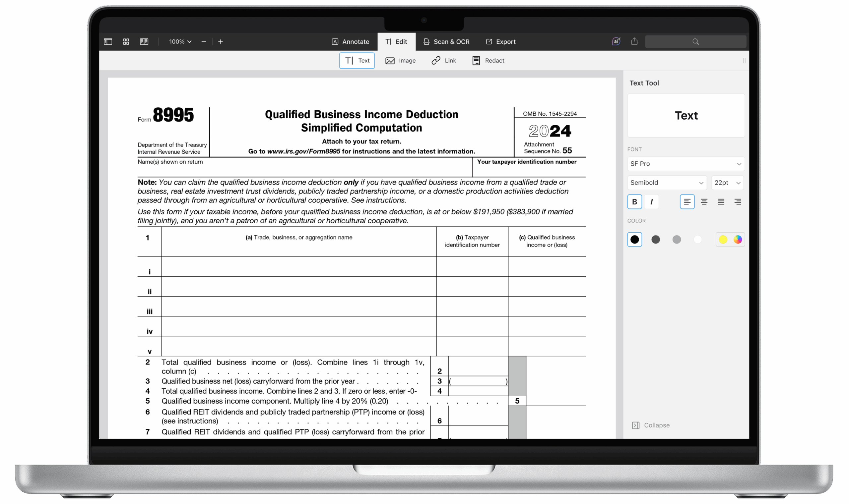Align text left
Screen dimensions: 849x504
click(x=686, y=202)
